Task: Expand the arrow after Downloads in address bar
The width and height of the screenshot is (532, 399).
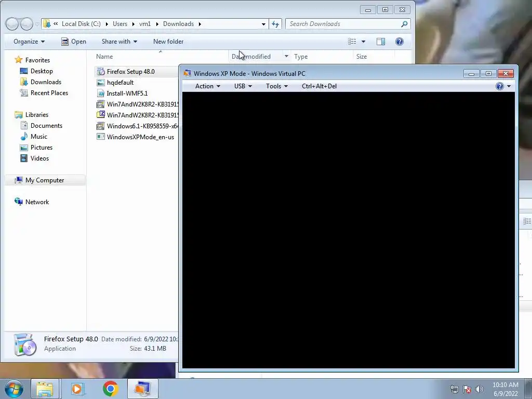Action: [x=200, y=24]
